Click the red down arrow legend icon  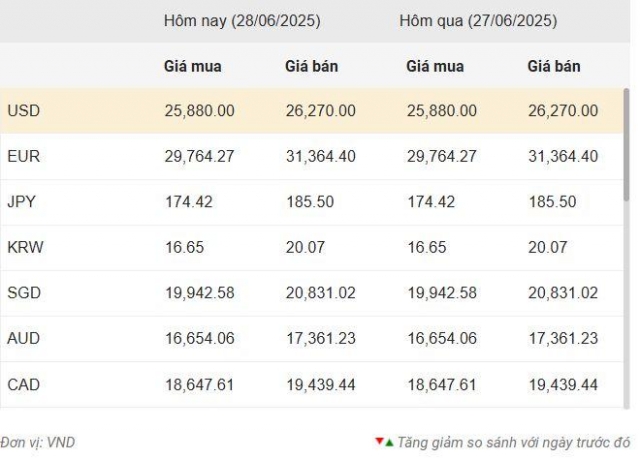[379, 441]
